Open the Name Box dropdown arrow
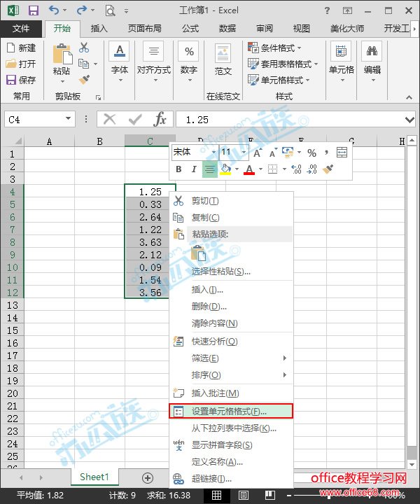This screenshot has width=420, height=504. [68, 118]
